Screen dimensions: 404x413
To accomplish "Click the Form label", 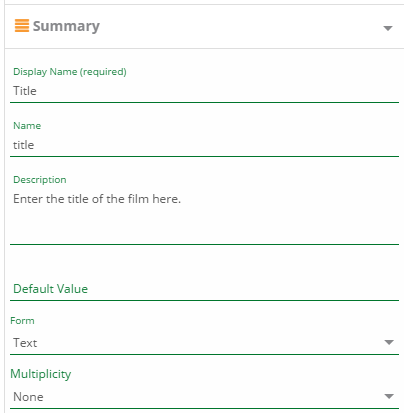I will coord(22,321).
